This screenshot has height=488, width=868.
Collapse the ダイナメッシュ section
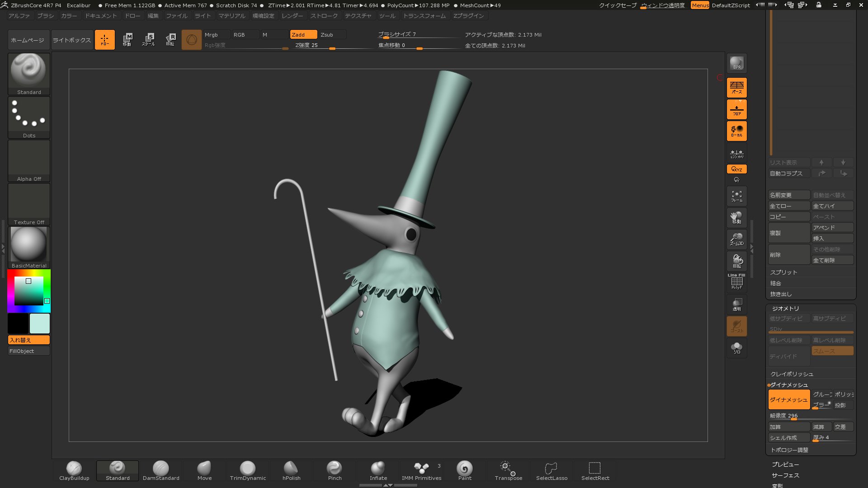[789, 385]
